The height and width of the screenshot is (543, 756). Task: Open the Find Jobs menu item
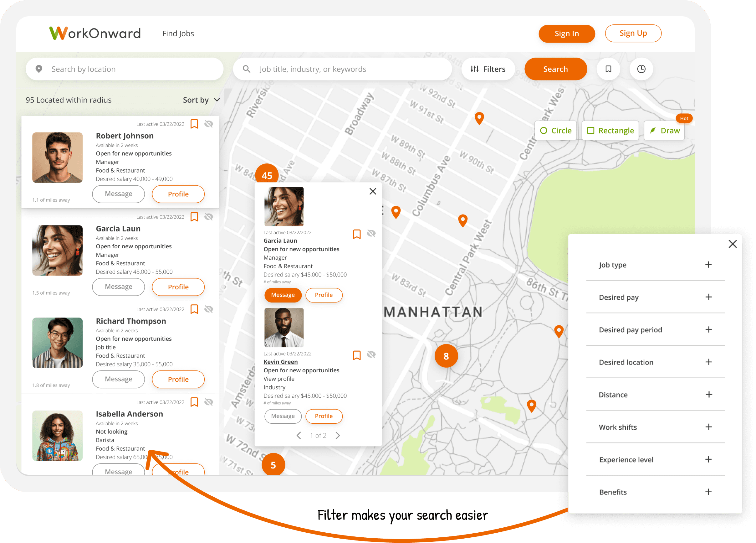(x=178, y=34)
